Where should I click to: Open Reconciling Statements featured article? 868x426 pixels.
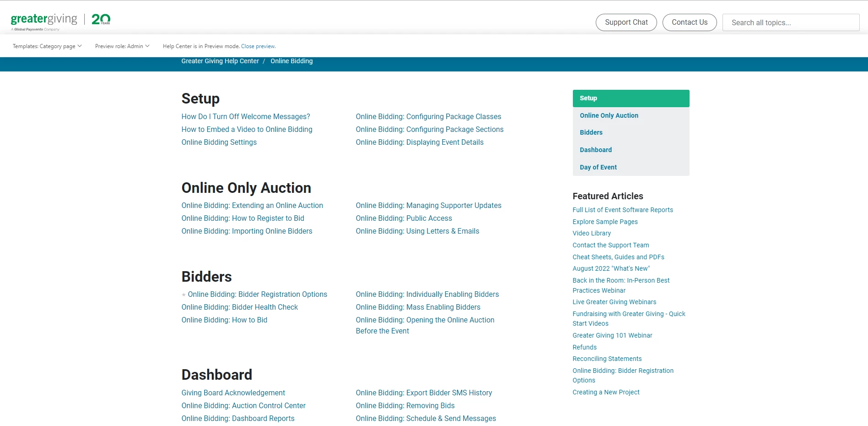pos(607,359)
